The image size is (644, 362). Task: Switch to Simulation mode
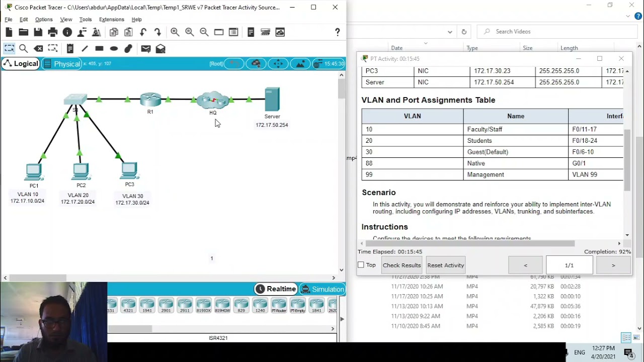click(x=322, y=289)
